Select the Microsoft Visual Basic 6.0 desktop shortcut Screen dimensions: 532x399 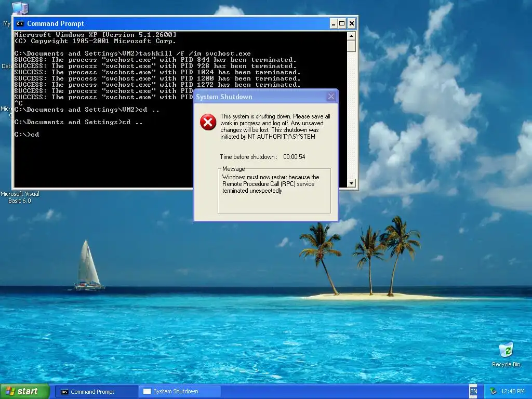point(20,197)
